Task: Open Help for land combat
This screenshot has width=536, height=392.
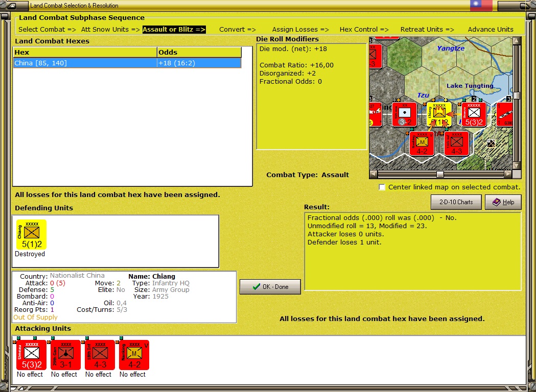Action: [503, 202]
